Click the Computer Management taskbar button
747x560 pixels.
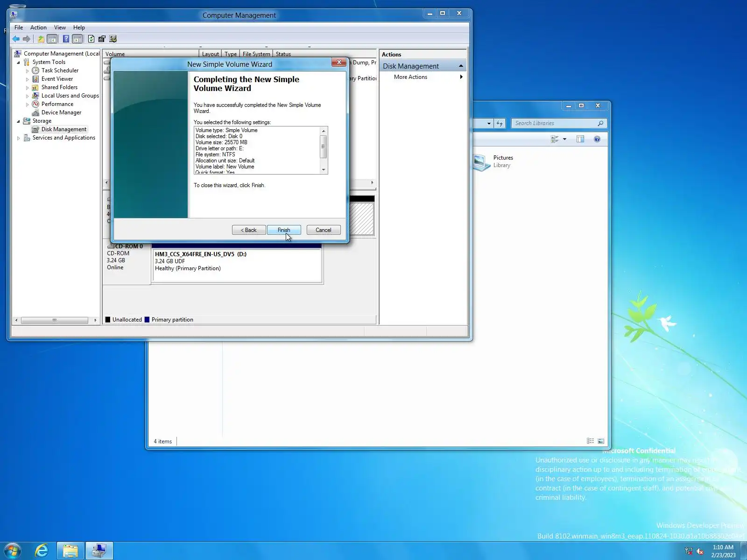click(x=99, y=551)
